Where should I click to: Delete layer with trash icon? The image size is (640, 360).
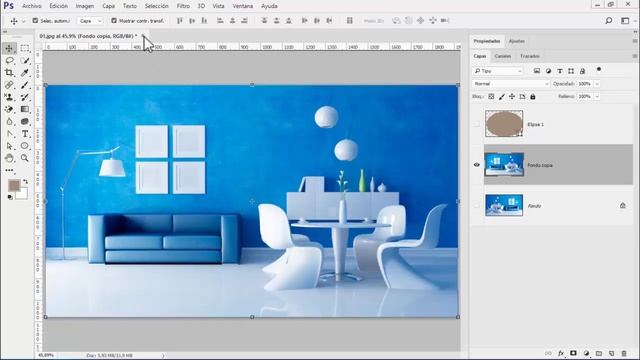624,353
